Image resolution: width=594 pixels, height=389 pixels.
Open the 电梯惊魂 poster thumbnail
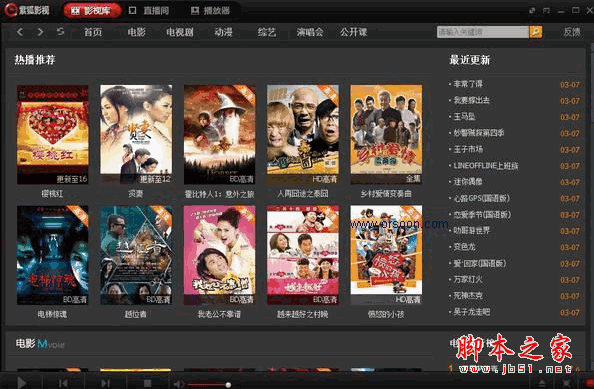click(53, 255)
